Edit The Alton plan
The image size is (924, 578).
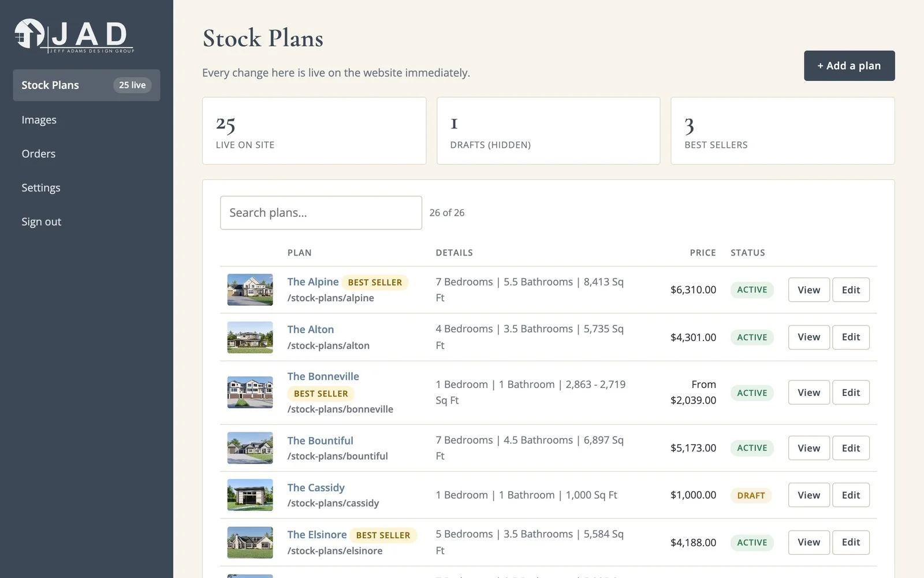coord(851,337)
